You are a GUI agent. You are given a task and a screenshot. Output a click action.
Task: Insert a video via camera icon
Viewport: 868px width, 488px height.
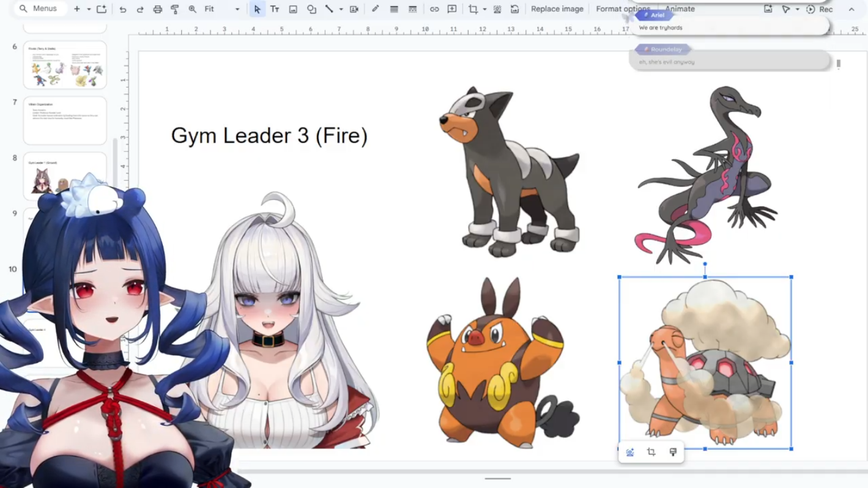pos(354,9)
